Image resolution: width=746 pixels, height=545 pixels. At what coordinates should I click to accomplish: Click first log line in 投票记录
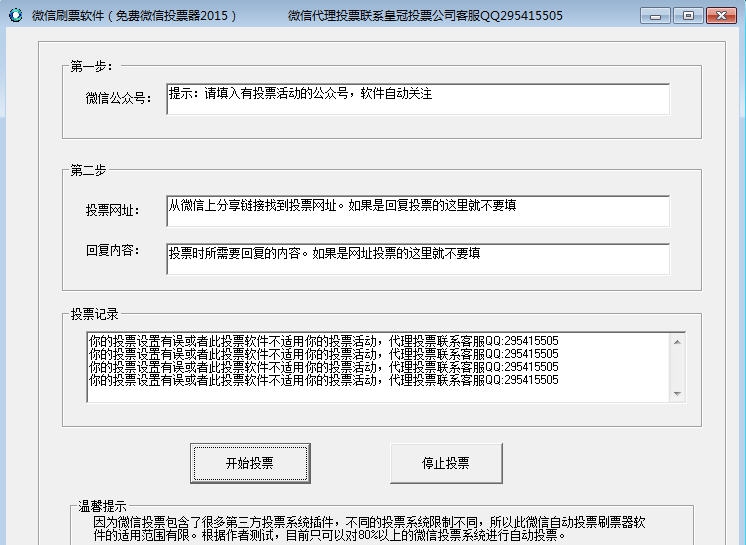point(324,341)
